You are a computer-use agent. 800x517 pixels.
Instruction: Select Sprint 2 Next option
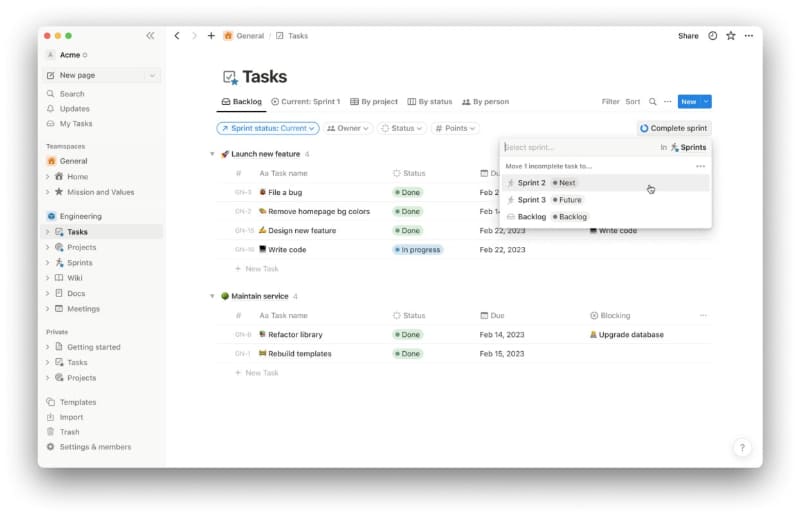tap(606, 183)
